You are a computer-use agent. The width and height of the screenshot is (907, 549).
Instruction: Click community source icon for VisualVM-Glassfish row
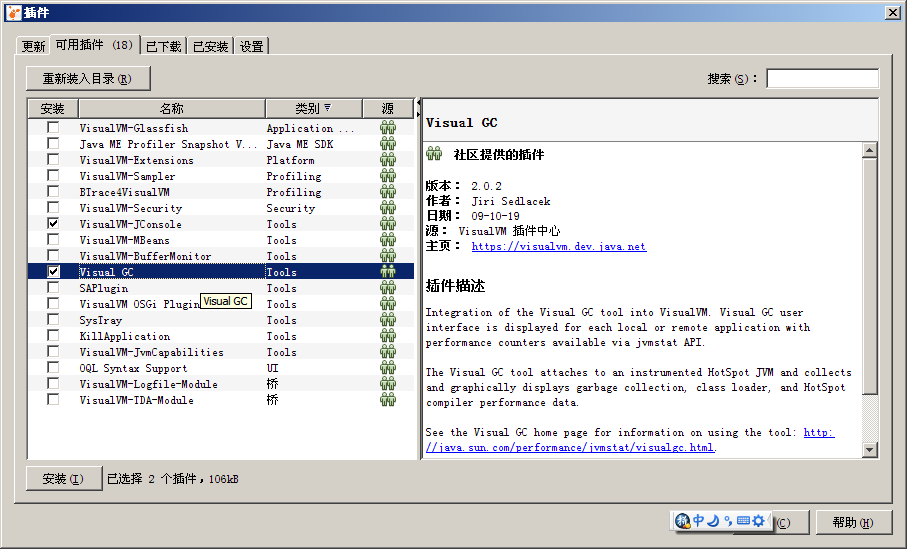pos(388,128)
